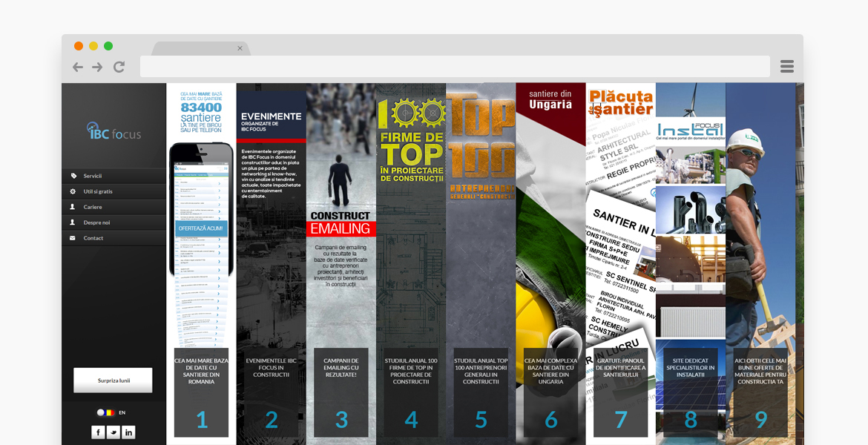Click the person icon beside Despre noi

(x=73, y=222)
